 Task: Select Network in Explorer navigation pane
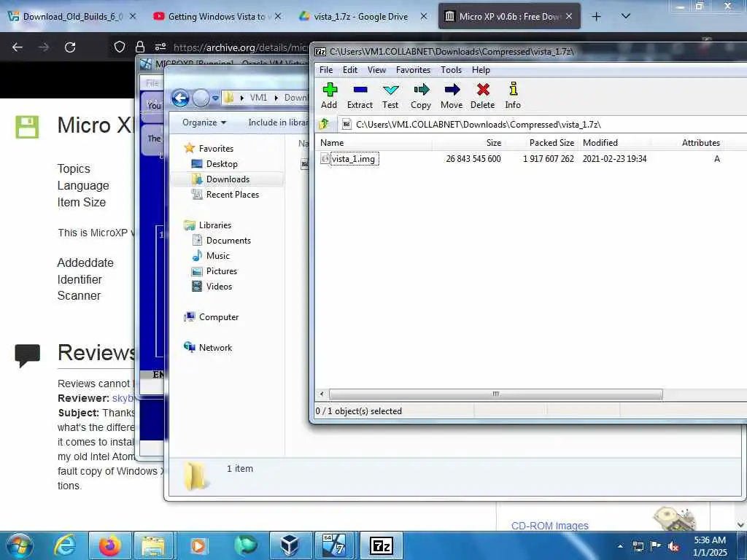215,348
